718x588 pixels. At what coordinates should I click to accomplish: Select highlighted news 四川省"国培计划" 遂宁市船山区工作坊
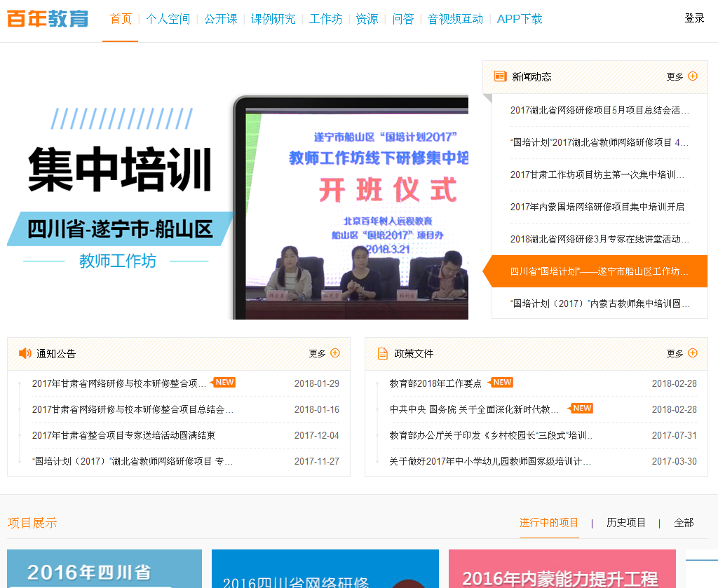599,271
